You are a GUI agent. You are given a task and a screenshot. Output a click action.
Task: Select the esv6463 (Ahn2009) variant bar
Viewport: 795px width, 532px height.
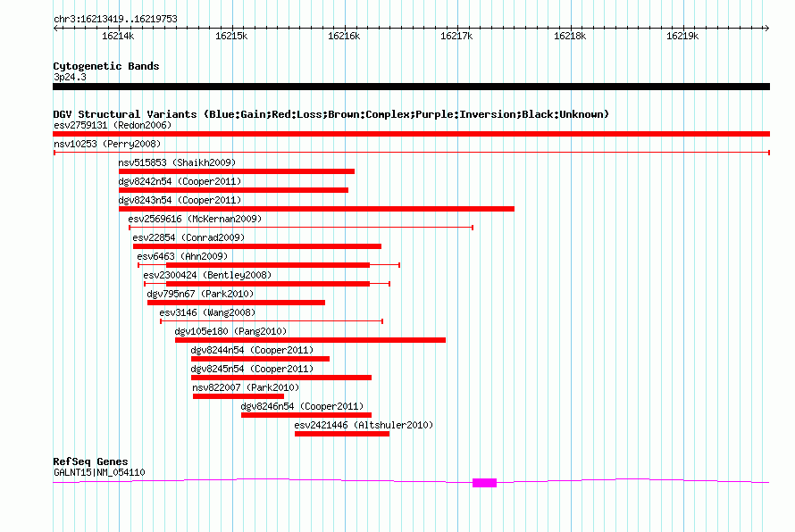(x=269, y=265)
